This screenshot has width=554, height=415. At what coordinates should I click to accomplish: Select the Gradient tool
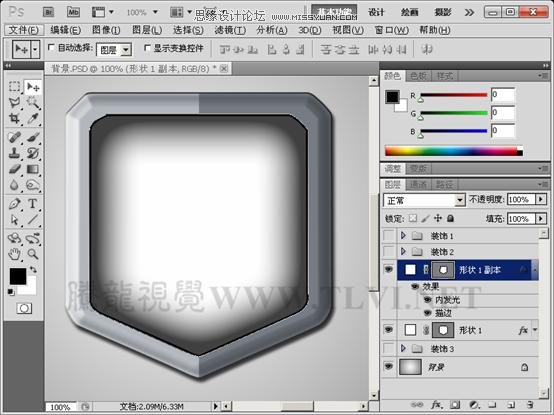(x=33, y=169)
